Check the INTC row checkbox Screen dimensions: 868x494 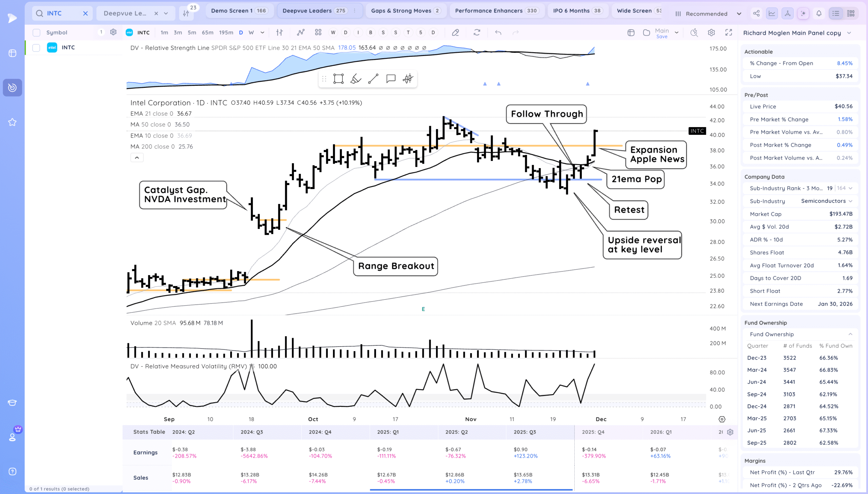click(36, 47)
